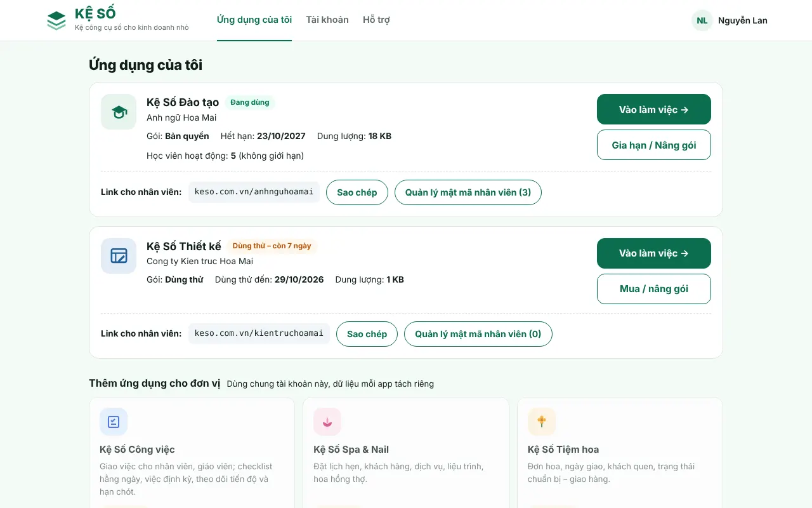Screen dimensions: 812x508
Task: Click the Cong ty Kien truc Hoa Mai name
Action: (200, 261)
